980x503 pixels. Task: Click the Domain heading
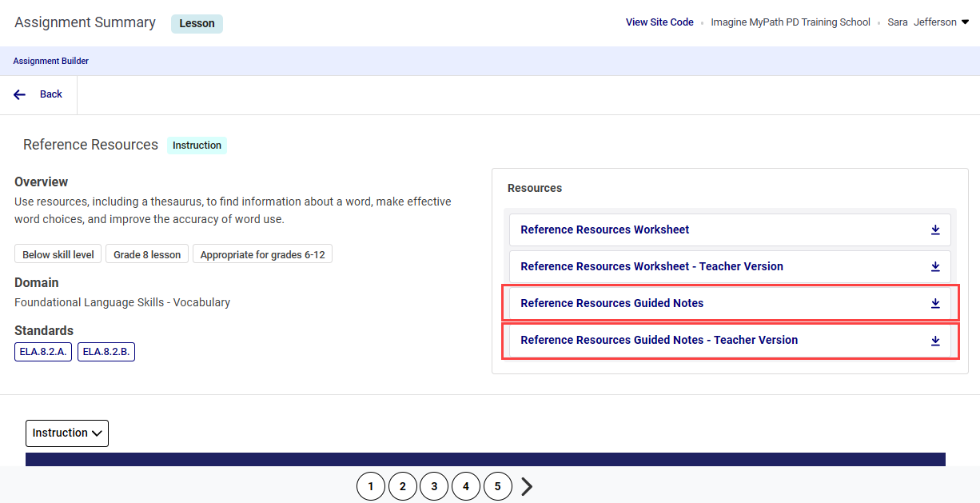point(37,282)
